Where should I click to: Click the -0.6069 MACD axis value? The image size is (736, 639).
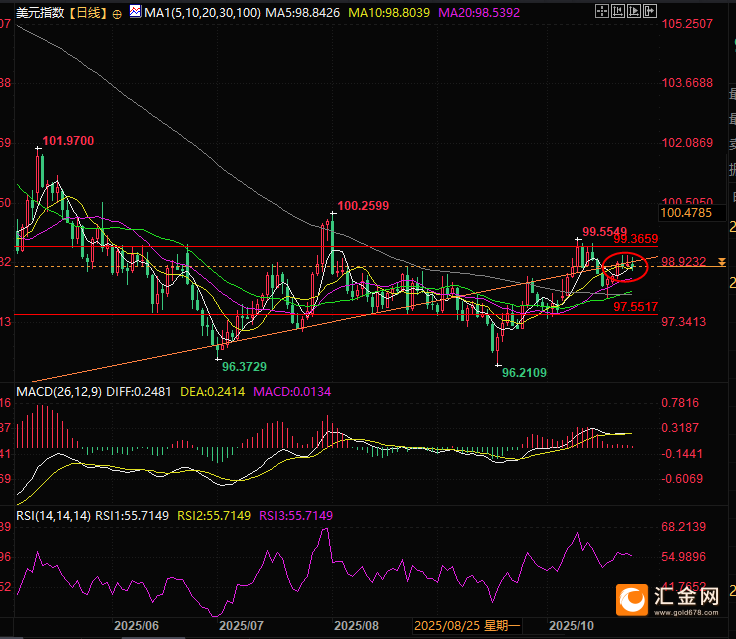(x=682, y=479)
